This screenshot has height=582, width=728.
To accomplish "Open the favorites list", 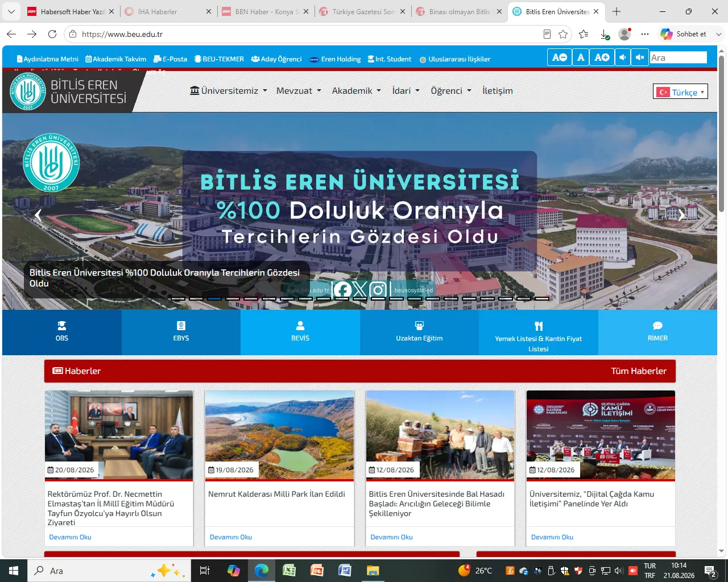I will (x=584, y=34).
